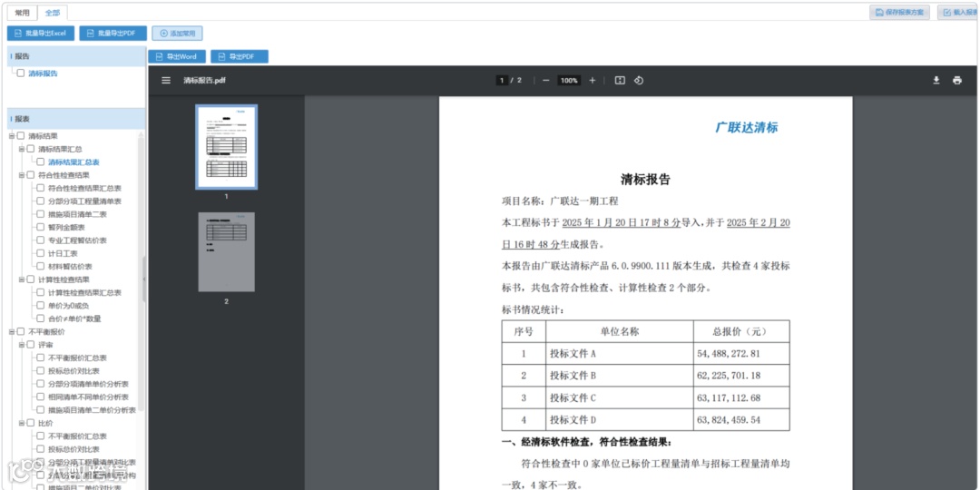Click the 添加常用 button
Screen dimensions: 980x490
178,34
